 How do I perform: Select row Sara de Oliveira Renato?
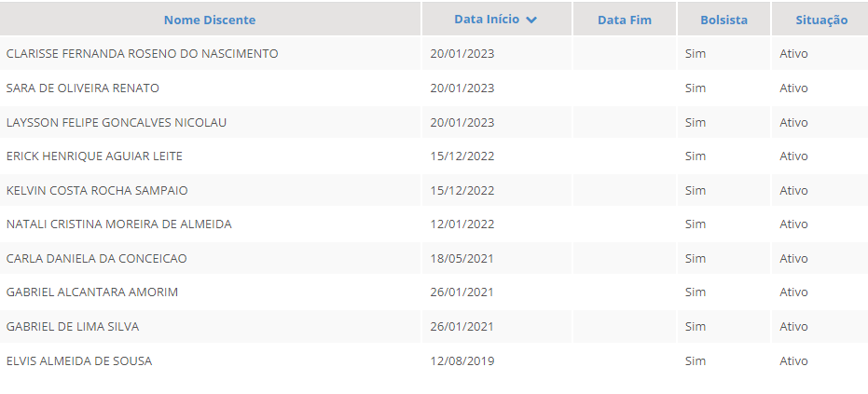pos(83,88)
